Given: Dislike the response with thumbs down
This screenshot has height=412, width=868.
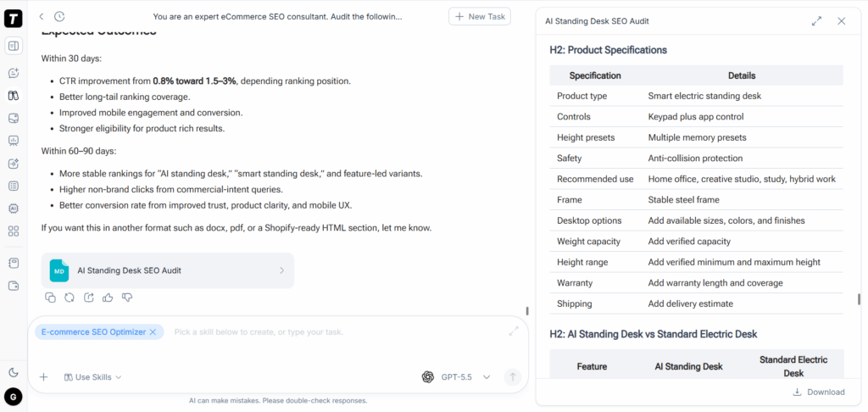Looking at the screenshot, I should [x=127, y=298].
